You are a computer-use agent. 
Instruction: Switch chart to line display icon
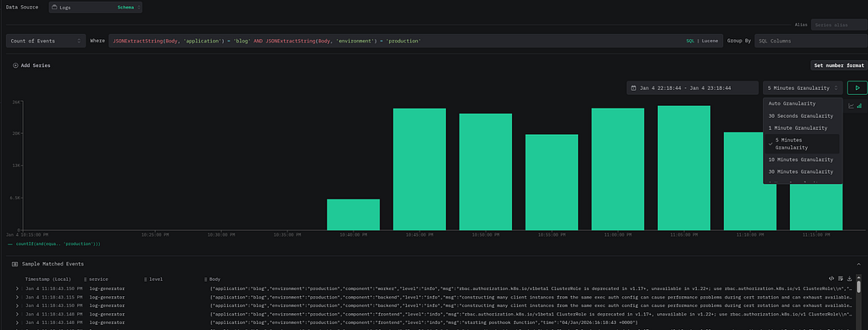(x=851, y=106)
